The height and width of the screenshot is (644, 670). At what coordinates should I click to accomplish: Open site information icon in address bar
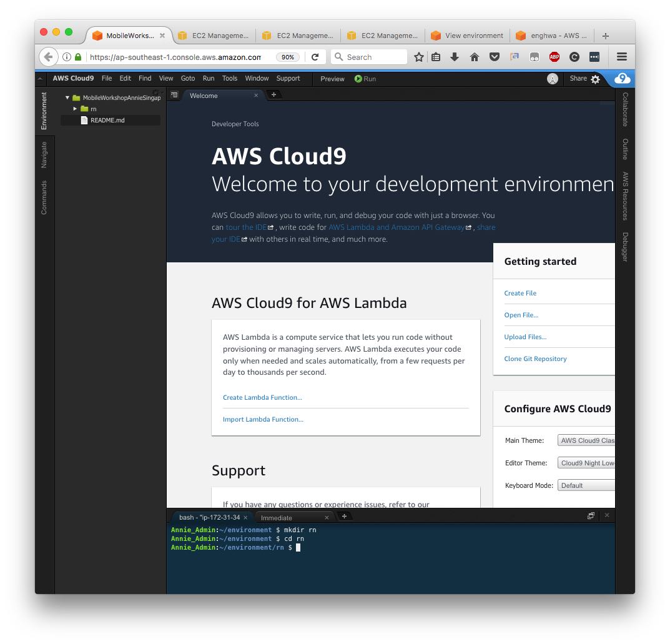point(67,57)
